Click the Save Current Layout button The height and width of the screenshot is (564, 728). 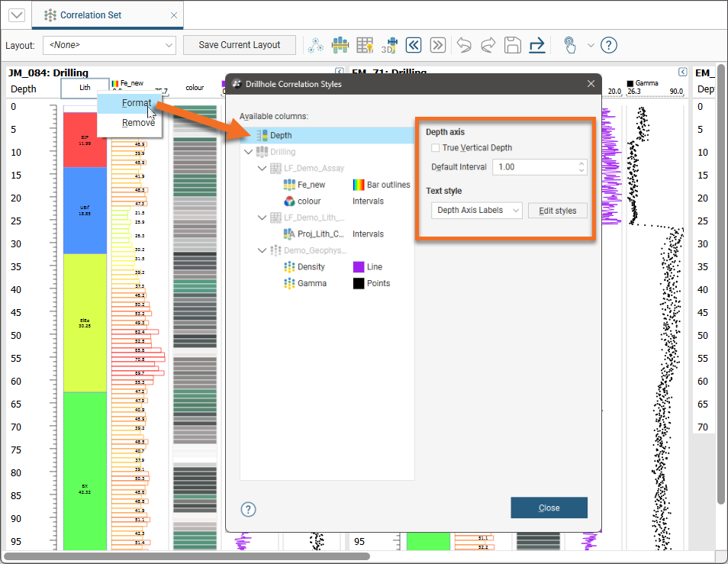click(x=240, y=45)
